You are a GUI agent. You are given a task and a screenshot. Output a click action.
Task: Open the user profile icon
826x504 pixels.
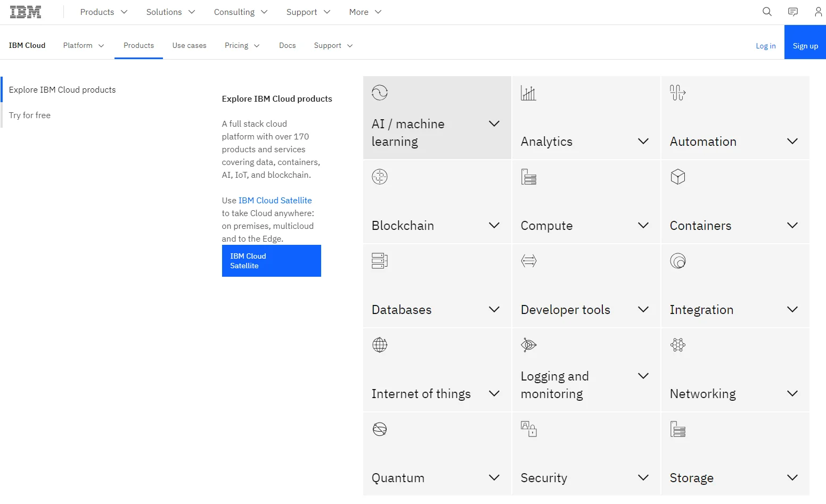coord(819,12)
